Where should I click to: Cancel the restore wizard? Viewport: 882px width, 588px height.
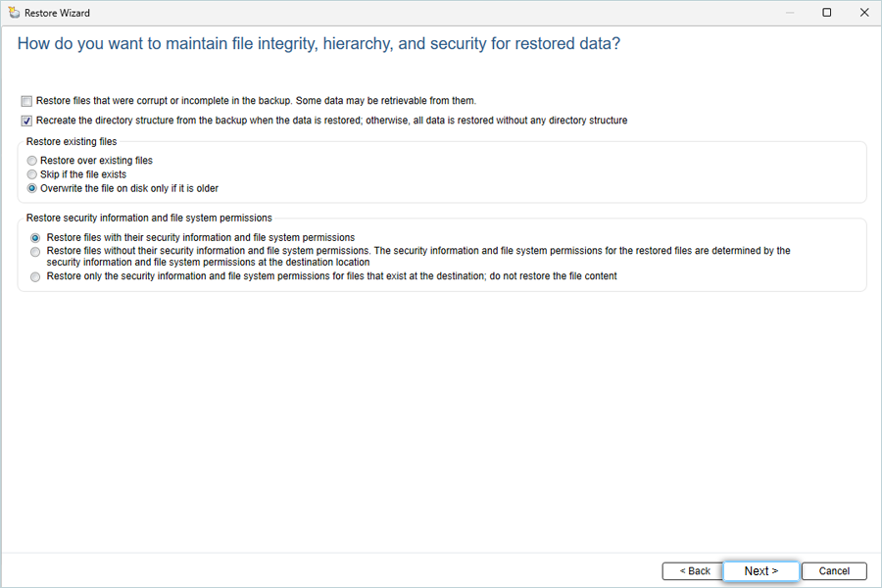[x=834, y=571]
